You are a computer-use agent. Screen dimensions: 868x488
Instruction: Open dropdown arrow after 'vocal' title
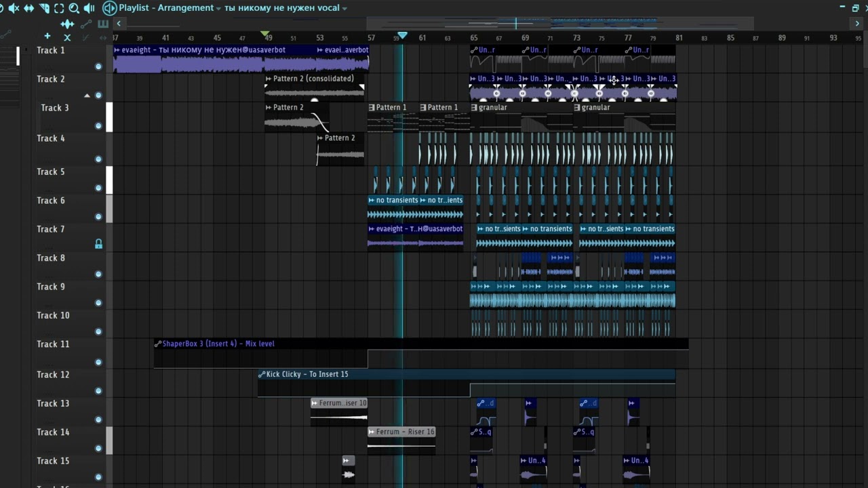344,9
